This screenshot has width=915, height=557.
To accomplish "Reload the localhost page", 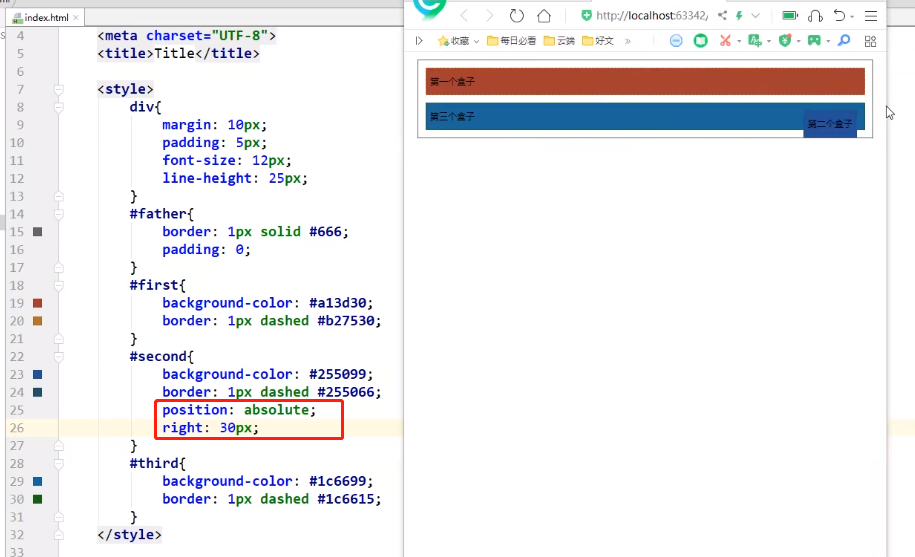I will [516, 16].
